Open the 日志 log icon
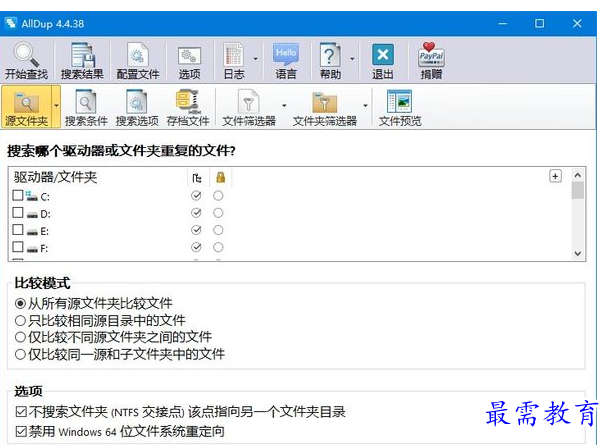The image size is (607, 445). pyautogui.click(x=234, y=55)
